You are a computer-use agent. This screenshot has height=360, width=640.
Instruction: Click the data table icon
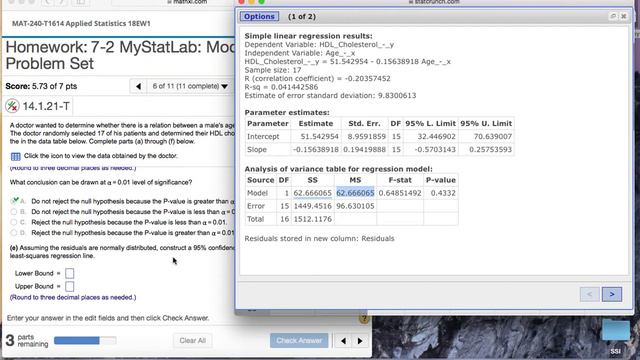pyautogui.click(x=16, y=156)
